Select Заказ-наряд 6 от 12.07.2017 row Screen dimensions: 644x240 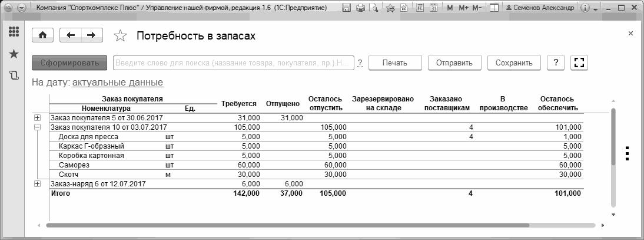[316, 183]
